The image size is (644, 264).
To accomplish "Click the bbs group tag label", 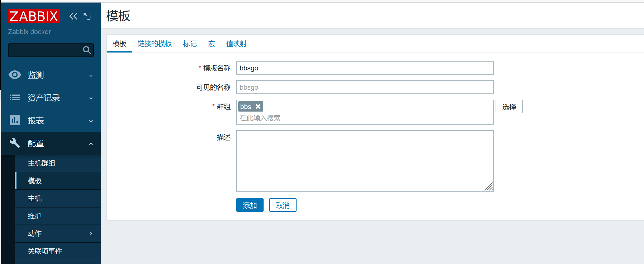I will coord(246,107).
